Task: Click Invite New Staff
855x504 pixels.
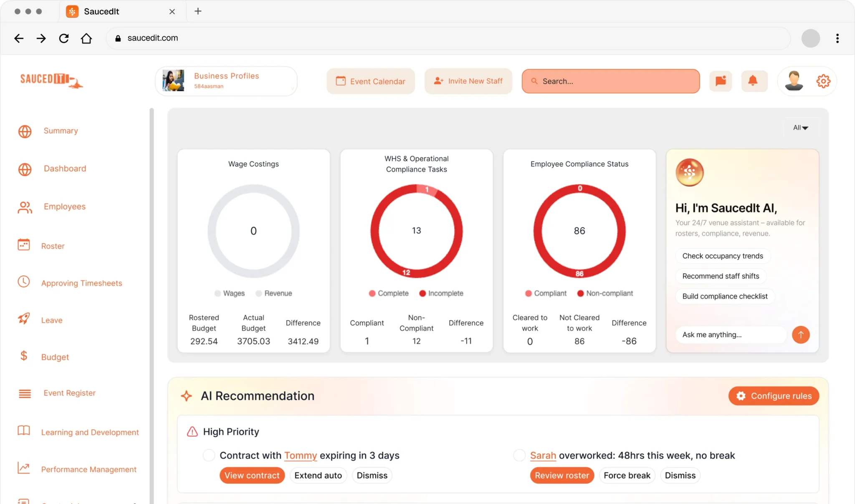Action: (x=468, y=81)
